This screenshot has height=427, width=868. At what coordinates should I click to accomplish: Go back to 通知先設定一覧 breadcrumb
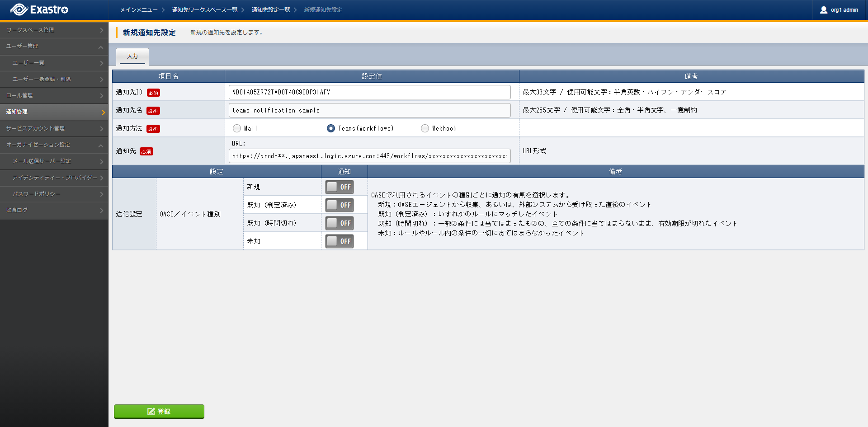coord(270,10)
